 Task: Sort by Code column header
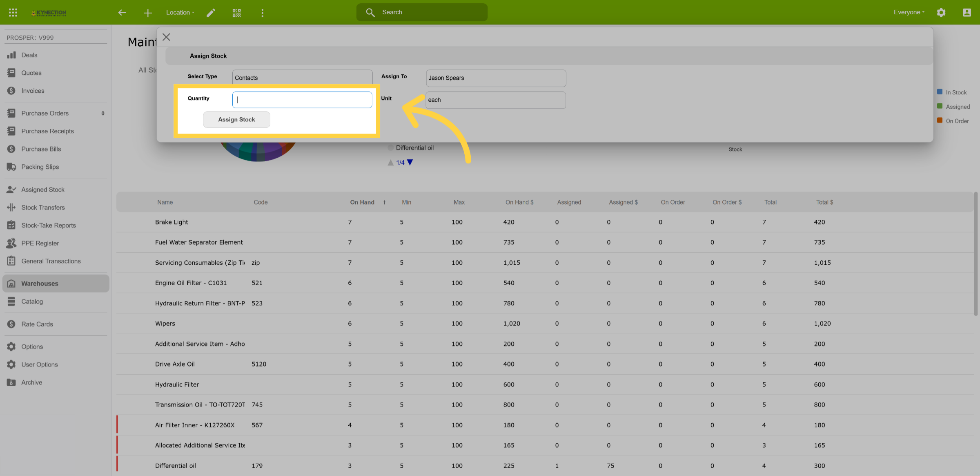point(261,202)
